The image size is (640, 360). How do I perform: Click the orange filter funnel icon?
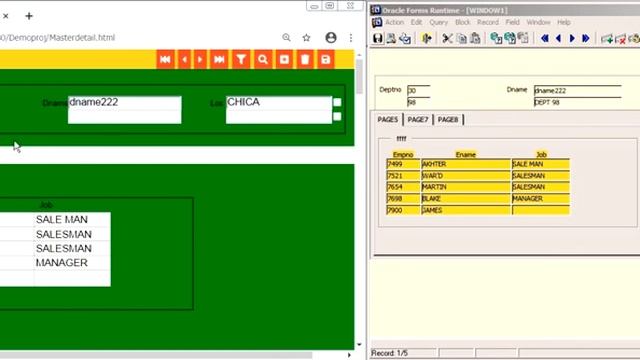241,60
